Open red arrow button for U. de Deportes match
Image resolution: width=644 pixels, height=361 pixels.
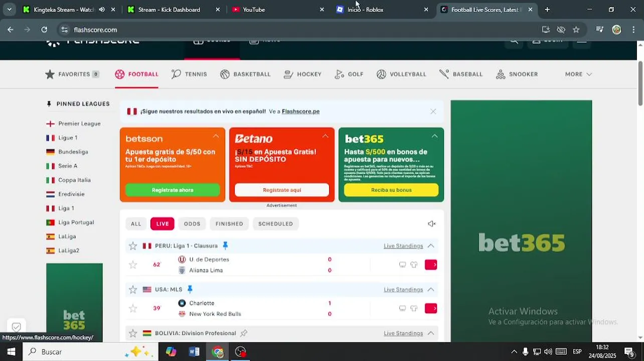pyautogui.click(x=431, y=265)
